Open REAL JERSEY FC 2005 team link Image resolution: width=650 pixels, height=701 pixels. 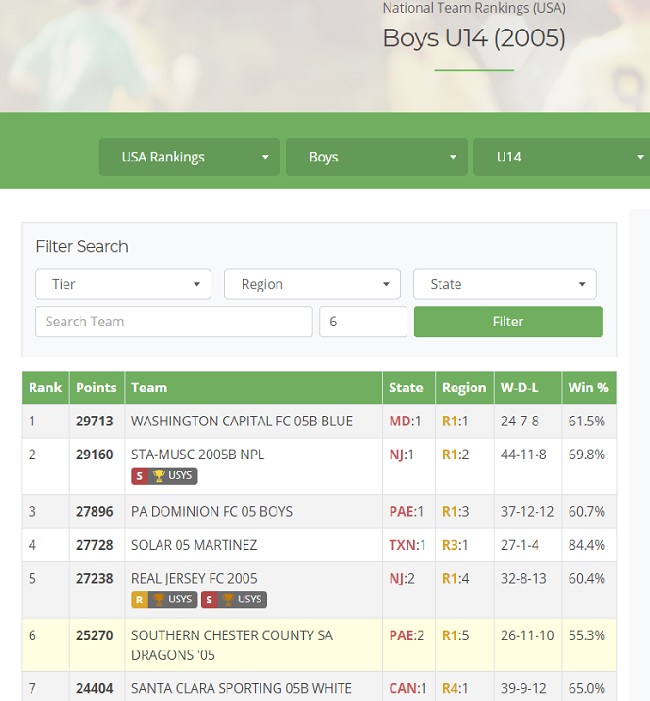click(x=194, y=579)
